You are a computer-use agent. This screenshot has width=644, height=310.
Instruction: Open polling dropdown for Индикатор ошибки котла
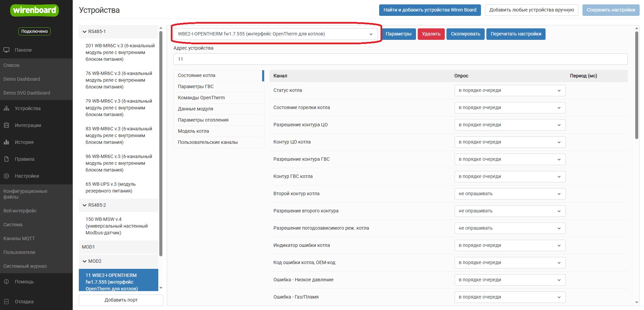pos(510,246)
